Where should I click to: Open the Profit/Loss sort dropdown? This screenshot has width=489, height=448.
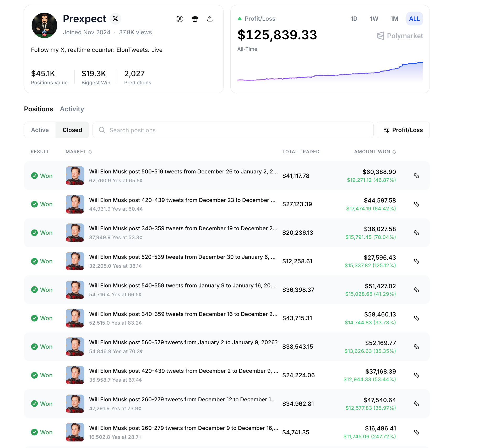(403, 130)
